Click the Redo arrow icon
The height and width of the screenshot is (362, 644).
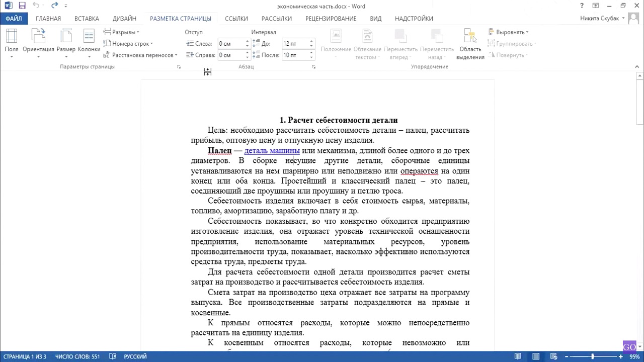[x=54, y=6]
